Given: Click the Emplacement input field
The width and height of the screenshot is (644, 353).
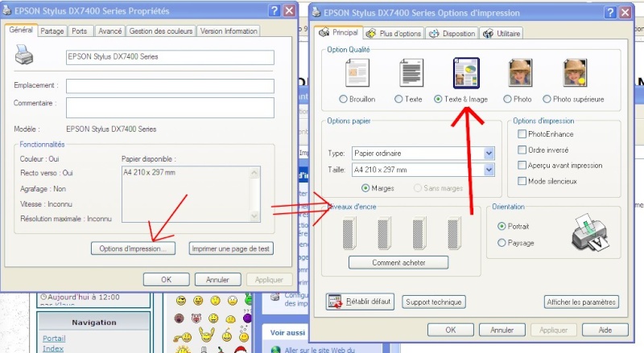Looking at the screenshot, I should coord(170,86).
